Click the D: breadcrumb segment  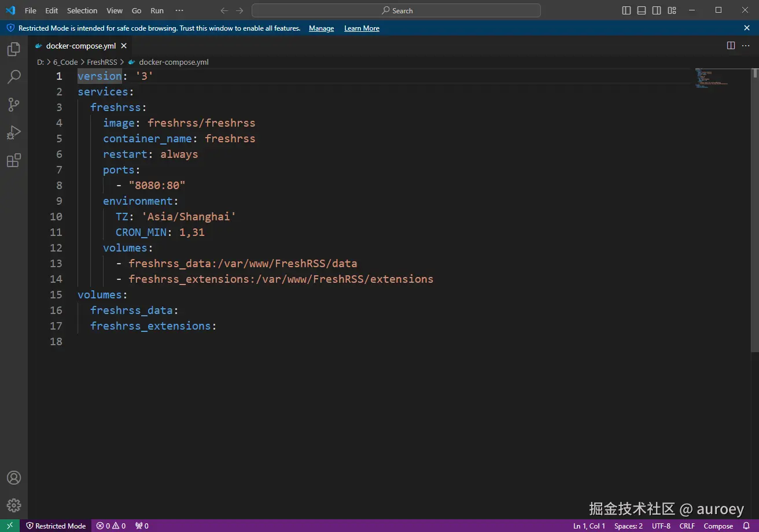click(40, 62)
